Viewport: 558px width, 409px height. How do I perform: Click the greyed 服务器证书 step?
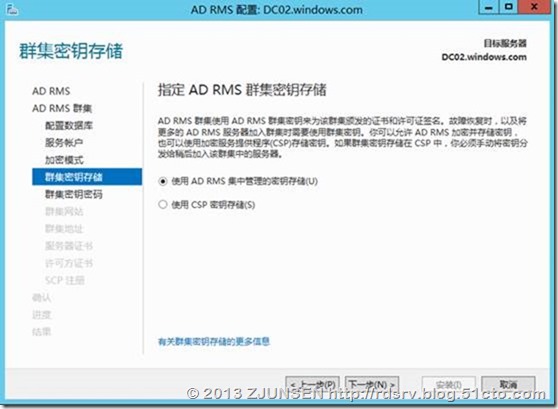pos(69,246)
